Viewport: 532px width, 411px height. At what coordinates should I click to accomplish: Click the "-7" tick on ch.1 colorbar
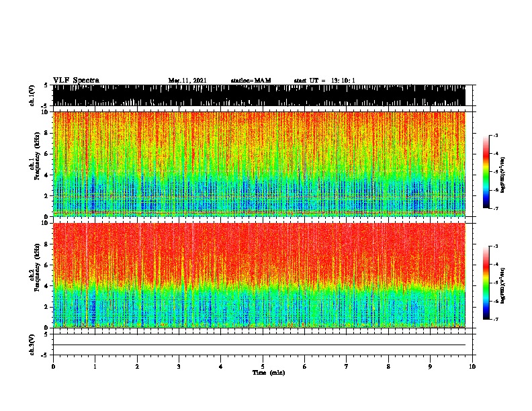coord(495,208)
